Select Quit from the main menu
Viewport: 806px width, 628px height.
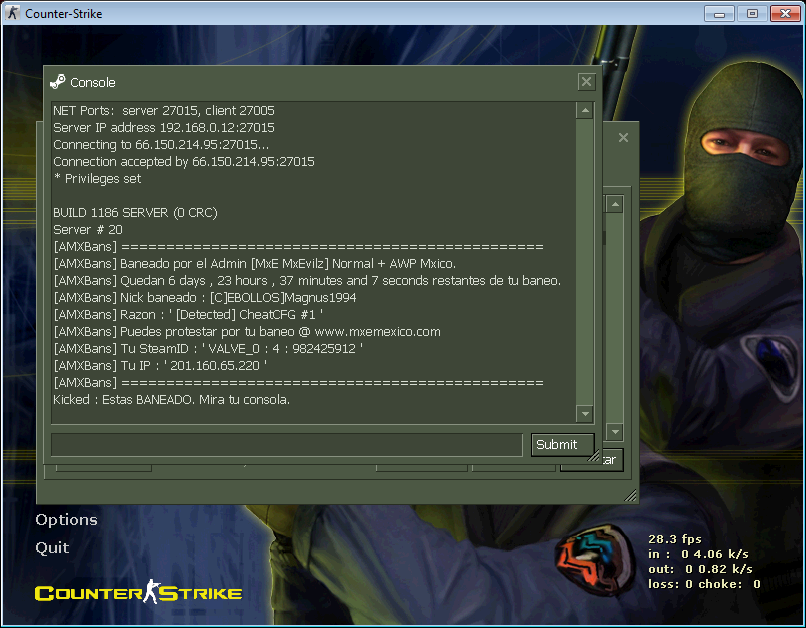coord(52,548)
